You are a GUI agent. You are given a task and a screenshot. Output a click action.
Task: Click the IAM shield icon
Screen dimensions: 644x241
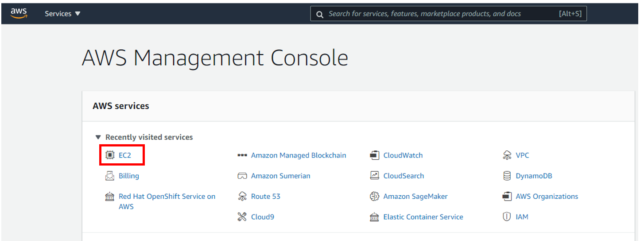coord(507,217)
